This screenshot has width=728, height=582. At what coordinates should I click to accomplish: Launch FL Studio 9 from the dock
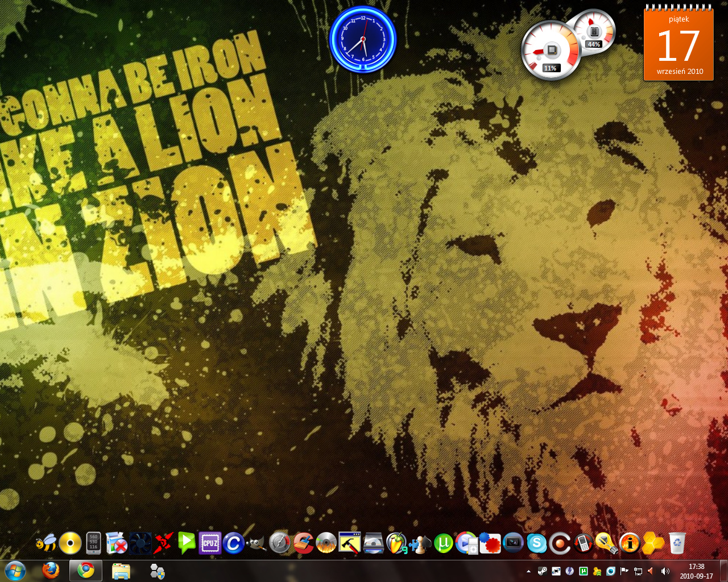tap(397, 543)
